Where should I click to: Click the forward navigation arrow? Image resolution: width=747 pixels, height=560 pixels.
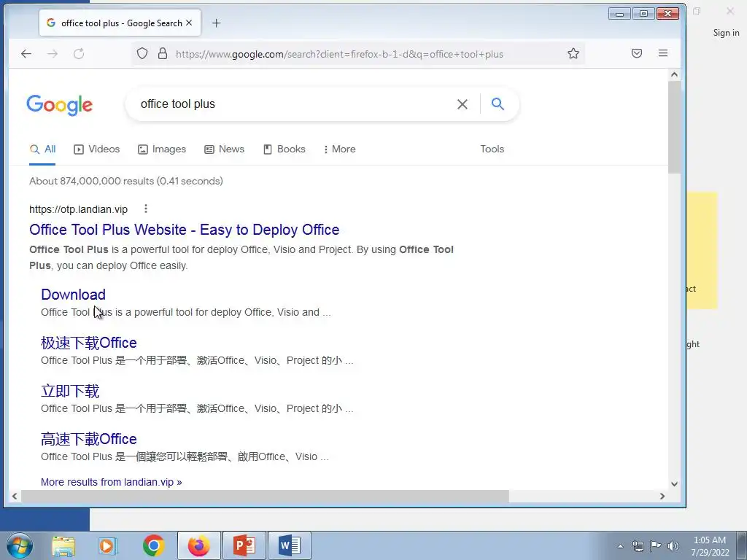point(53,54)
